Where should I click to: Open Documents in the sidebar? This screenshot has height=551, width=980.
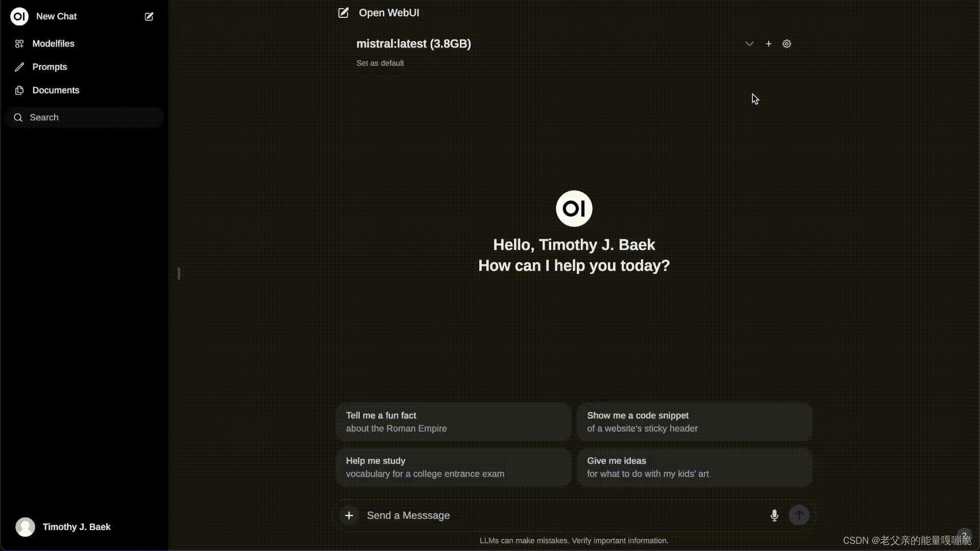pos(56,90)
